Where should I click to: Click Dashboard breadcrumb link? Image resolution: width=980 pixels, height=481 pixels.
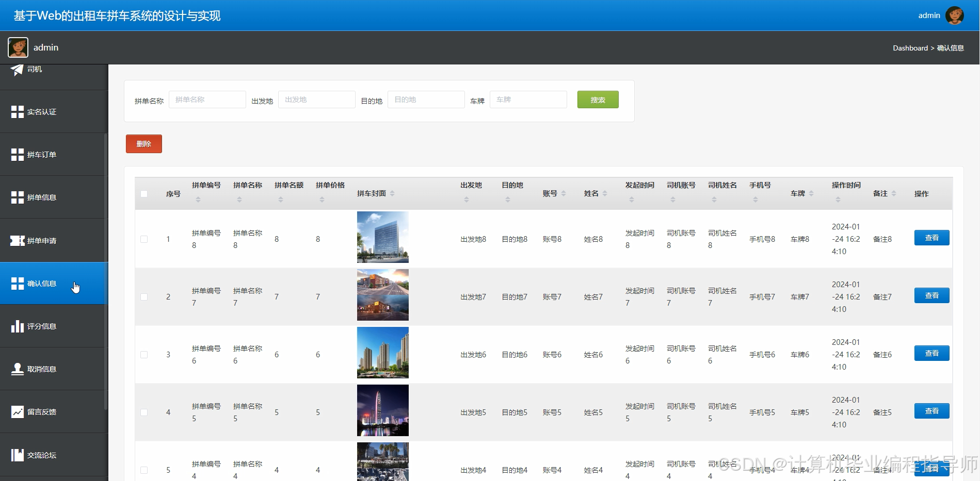point(910,48)
